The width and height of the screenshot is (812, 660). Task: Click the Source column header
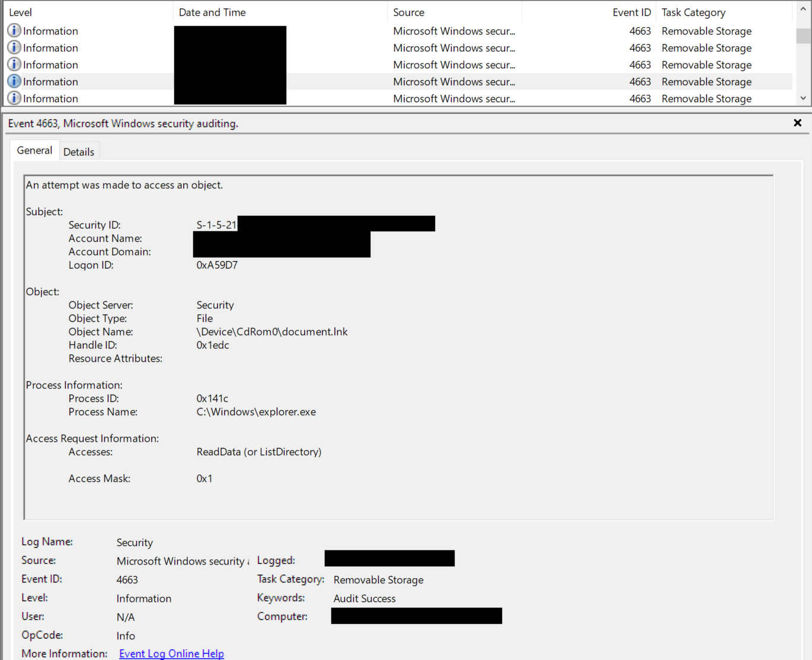(409, 12)
